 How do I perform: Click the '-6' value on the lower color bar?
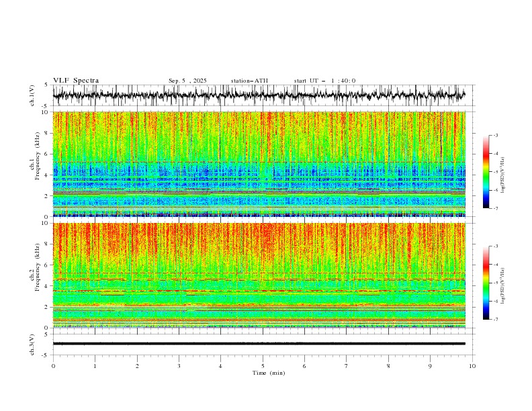pyautogui.click(x=496, y=301)
